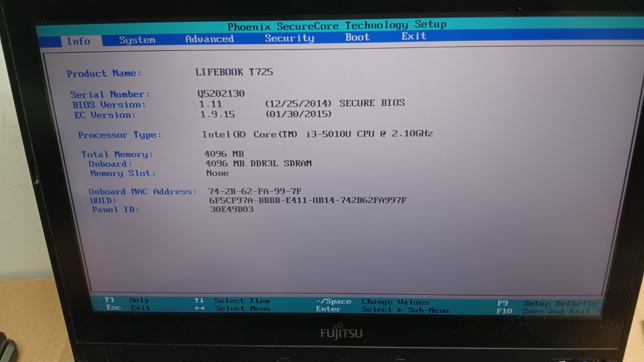This screenshot has height=362, width=644.
Task: Click the Processor Type label
Action: click(x=120, y=135)
